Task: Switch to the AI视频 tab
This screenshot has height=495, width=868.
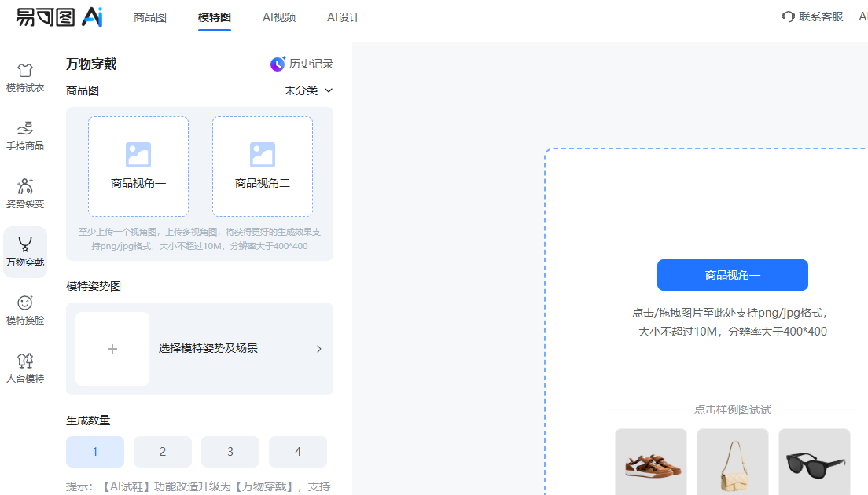Action: click(x=279, y=17)
